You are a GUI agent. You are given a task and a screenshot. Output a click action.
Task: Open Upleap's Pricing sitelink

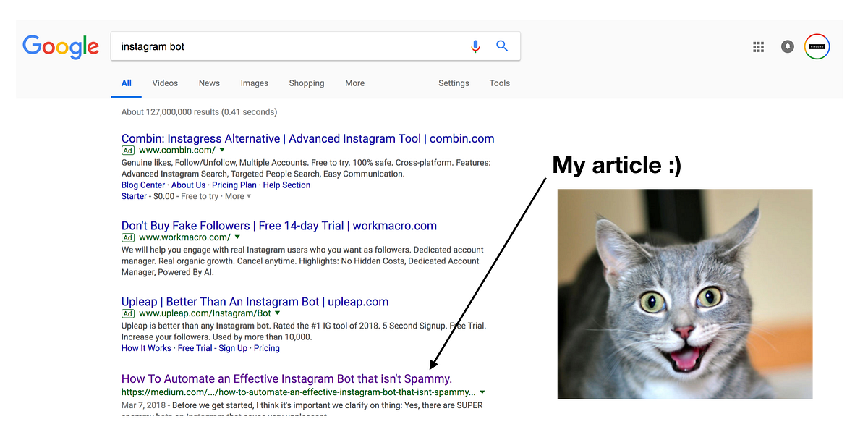point(267,348)
